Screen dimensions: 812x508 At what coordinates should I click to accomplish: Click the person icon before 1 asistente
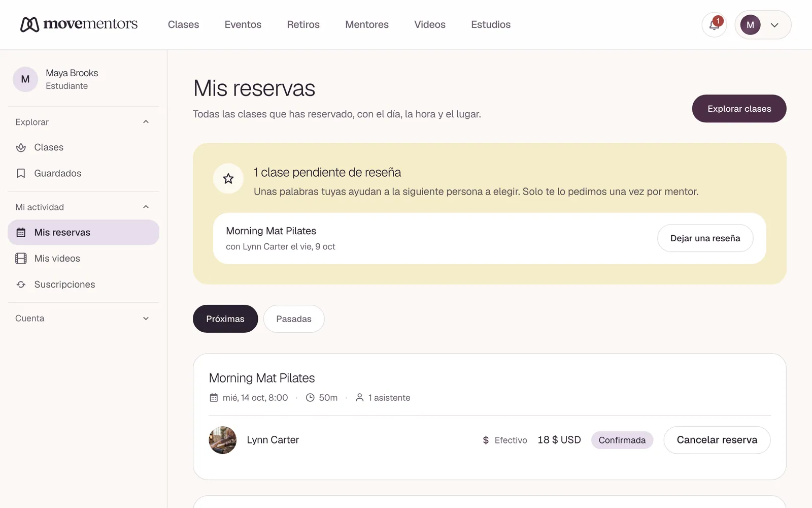(359, 398)
